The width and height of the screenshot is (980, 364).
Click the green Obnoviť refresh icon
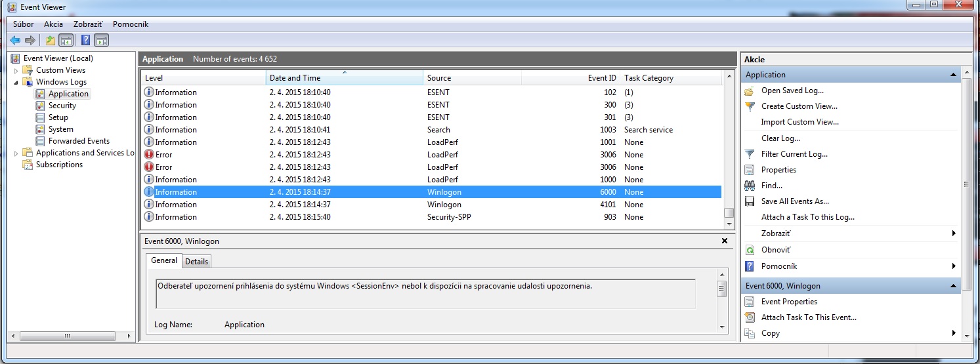point(750,250)
